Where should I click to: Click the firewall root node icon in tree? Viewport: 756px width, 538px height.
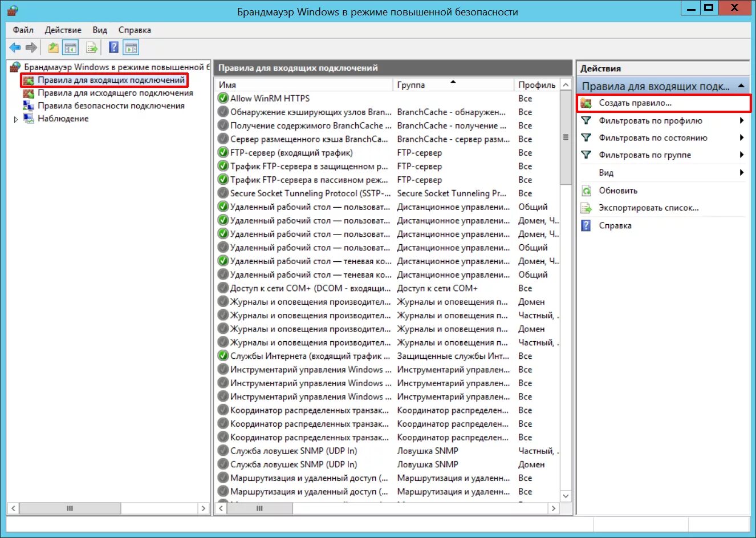[15, 67]
